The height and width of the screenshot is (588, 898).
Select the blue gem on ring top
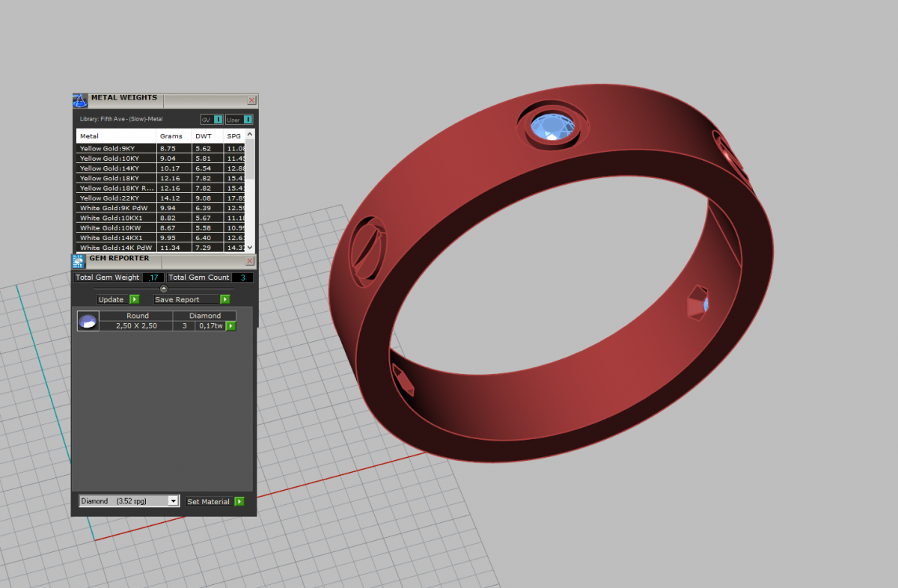[x=551, y=126]
